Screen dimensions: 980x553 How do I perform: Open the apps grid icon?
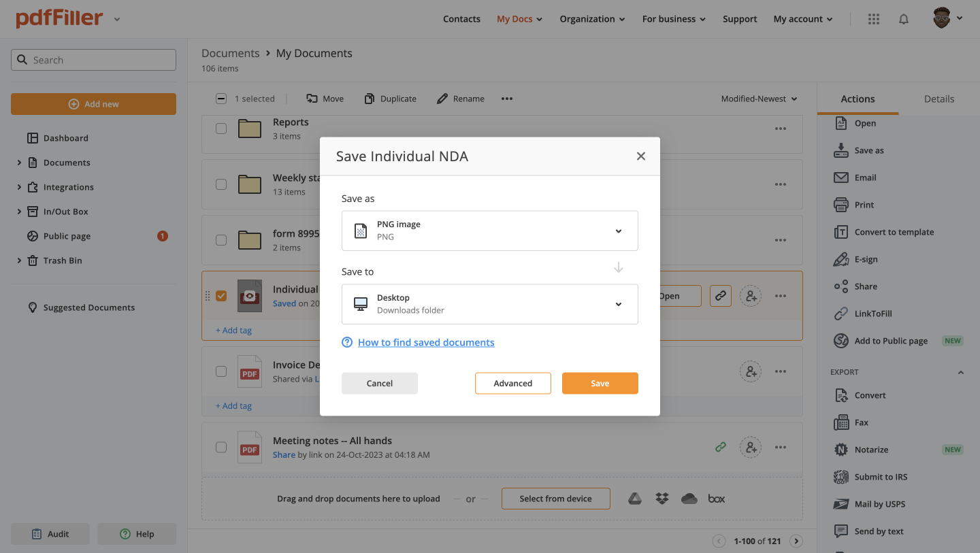click(874, 19)
